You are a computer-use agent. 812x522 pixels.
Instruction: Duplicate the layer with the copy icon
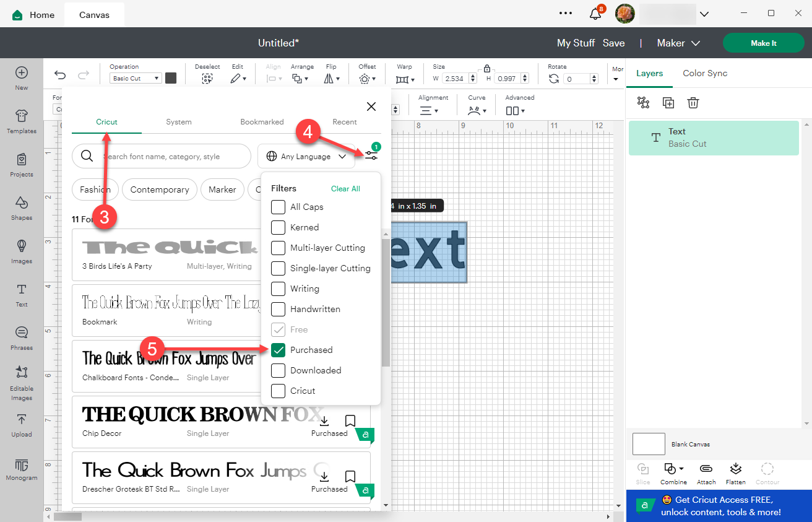(x=668, y=103)
